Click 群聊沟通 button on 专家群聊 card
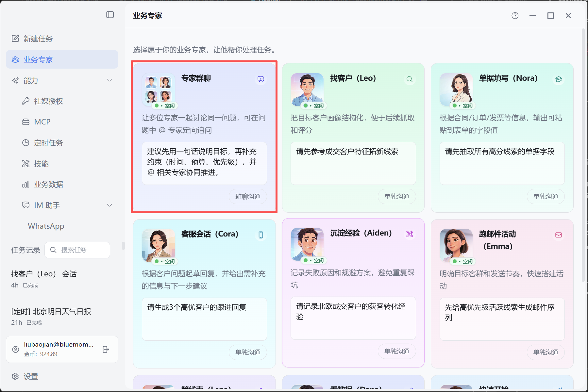This screenshot has width=588, height=392. click(x=248, y=197)
